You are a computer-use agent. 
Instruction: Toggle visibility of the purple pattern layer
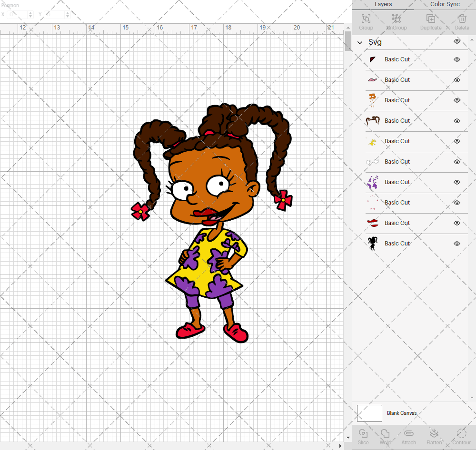coord(457,182)
